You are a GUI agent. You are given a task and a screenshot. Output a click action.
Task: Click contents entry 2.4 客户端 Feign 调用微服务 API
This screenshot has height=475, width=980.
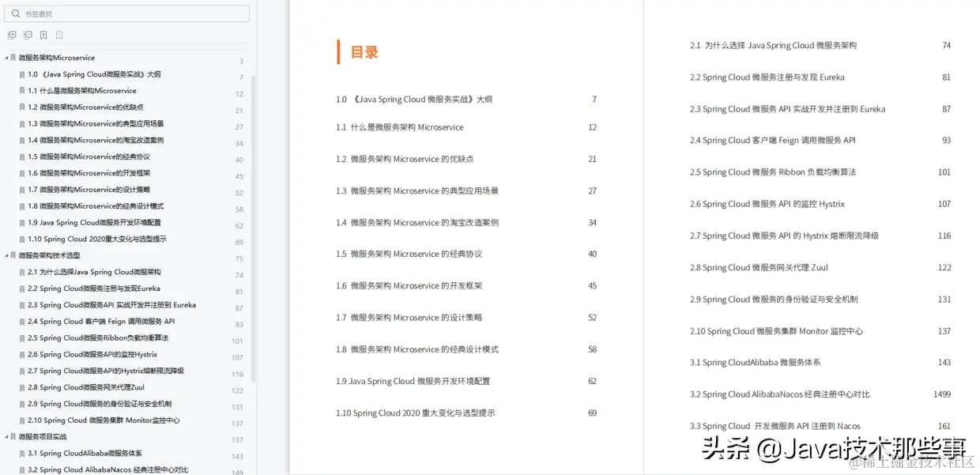pyautogui.click(x=773, y=141)
